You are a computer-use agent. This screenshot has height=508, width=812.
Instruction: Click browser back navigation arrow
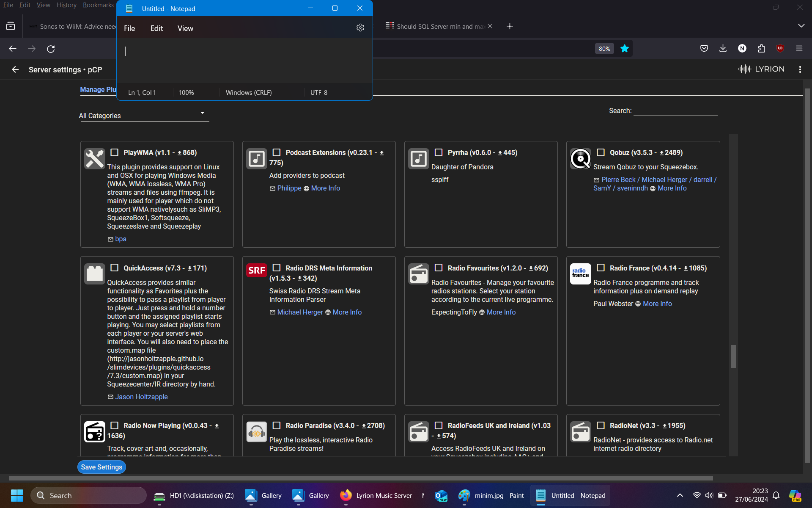(13, 49)
